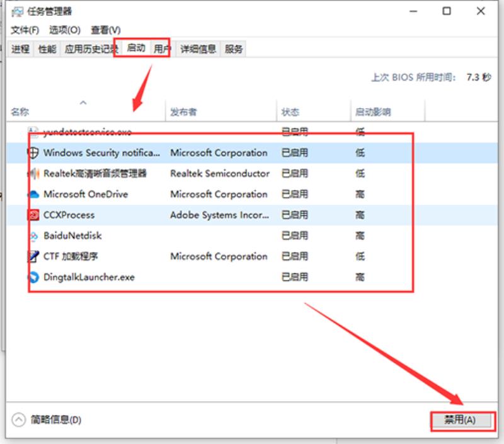Click the sort arrow above 名称 column

tap(83, 103)
